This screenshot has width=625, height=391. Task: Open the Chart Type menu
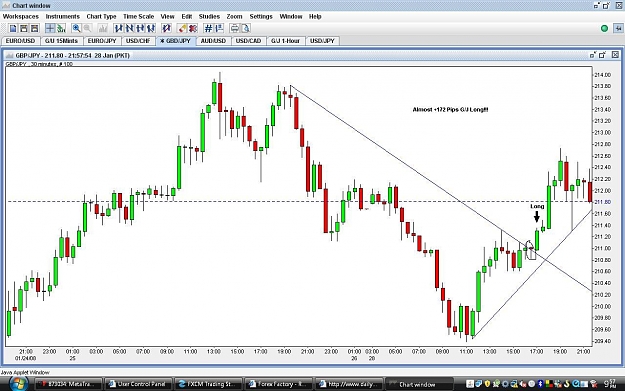(x=101, y=16)
